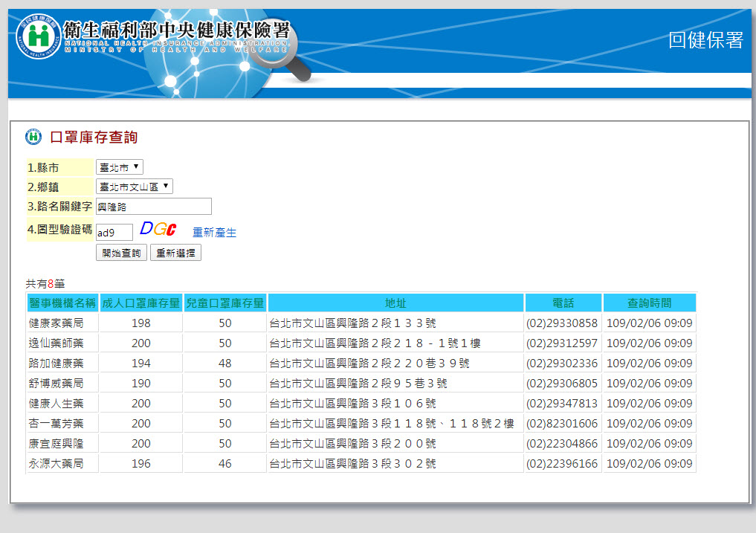
Task: Click address 興隆路3段118號、118號2樓
Action: (392, 424)
